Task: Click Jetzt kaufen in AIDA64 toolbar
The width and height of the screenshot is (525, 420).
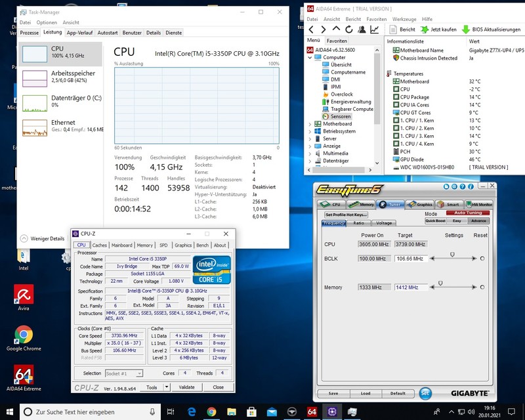Action: click(438, 30)
